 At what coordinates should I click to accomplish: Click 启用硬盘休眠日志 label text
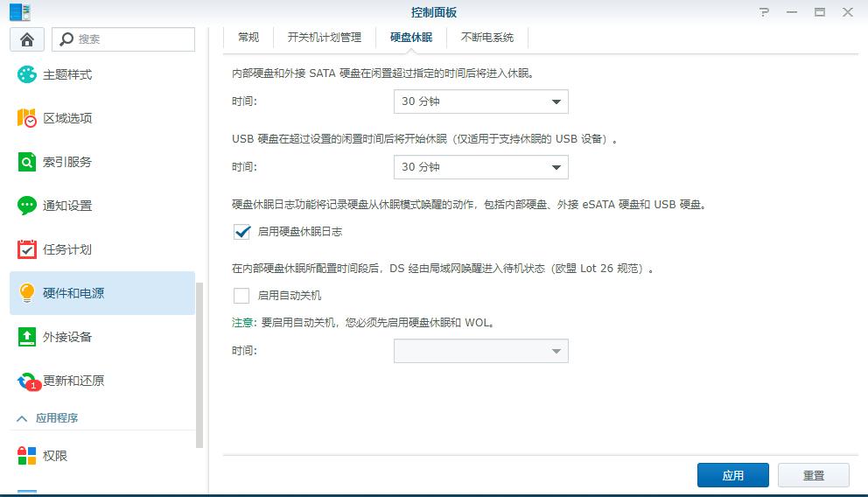[300, 232]
